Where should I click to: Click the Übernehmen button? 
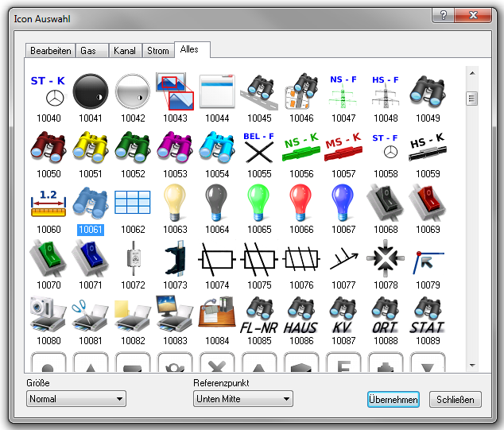393,400
